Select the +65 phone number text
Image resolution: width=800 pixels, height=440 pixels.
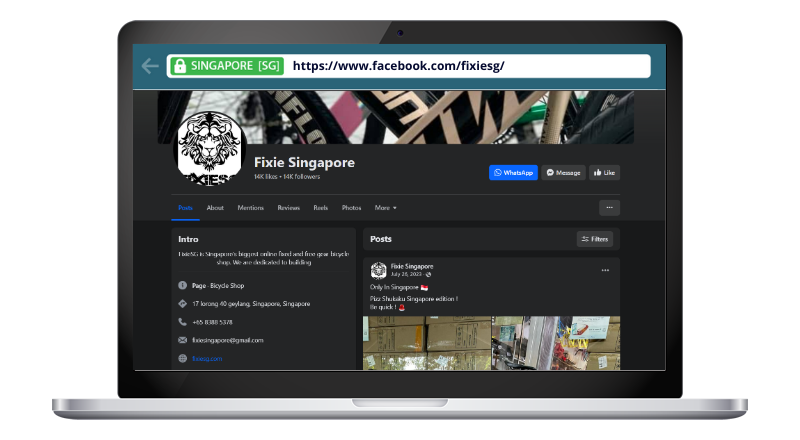pos(212,322)
